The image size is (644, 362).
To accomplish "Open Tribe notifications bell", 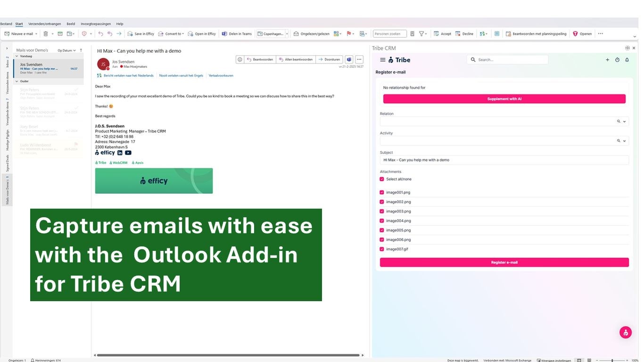I will (x=627, y=60).
